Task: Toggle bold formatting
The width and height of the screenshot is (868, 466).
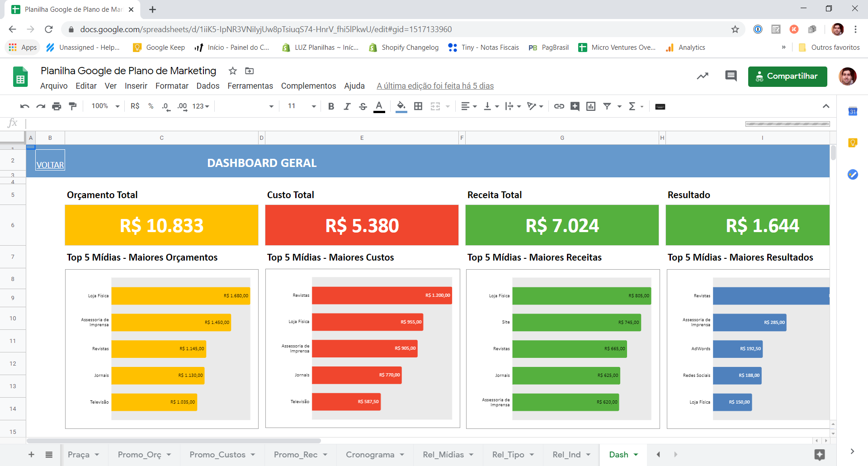Action: [x=331, y=106]
